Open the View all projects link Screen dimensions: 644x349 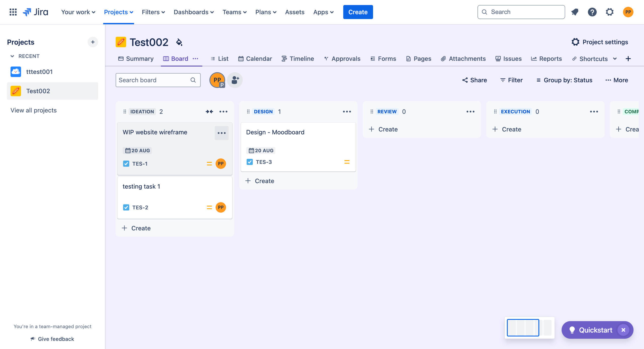click(33, 110)
